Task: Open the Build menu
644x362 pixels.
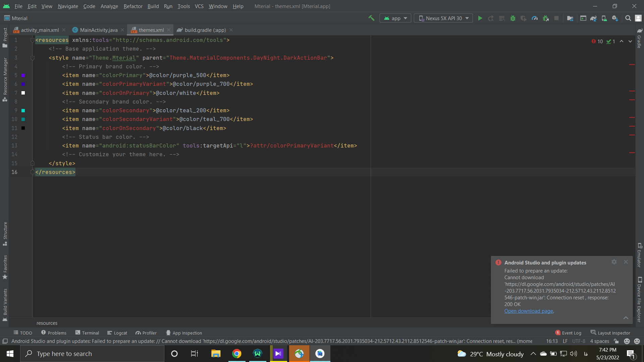Action: (x=153, y=6)
